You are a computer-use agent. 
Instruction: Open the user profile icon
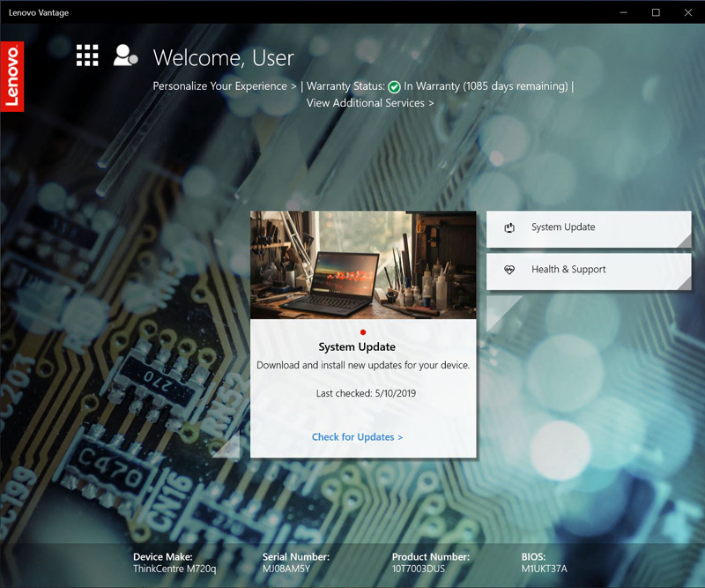125,56
